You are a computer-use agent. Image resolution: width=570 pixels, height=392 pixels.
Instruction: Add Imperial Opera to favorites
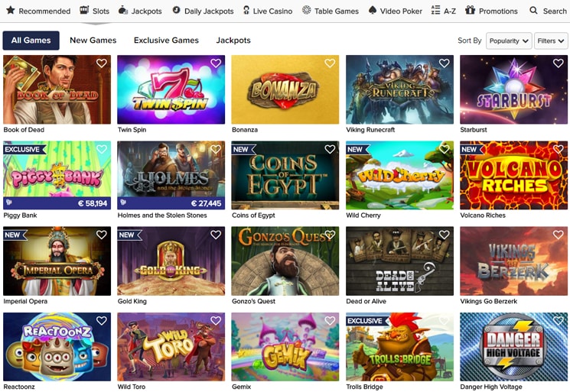click(x=102, y=235)
